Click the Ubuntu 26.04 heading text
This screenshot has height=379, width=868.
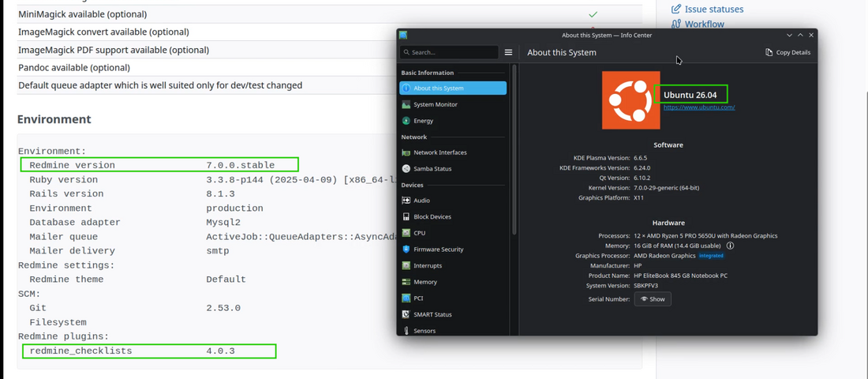(690, 96)
